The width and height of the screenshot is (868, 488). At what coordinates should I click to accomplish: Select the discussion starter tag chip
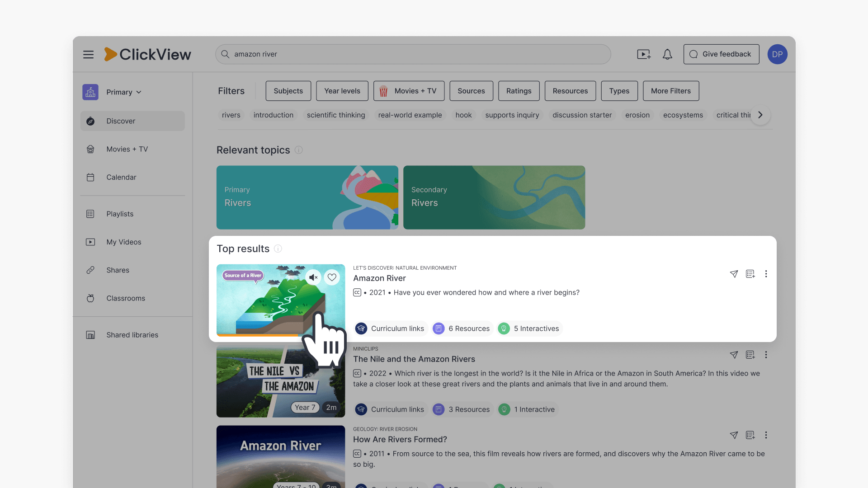582,115
